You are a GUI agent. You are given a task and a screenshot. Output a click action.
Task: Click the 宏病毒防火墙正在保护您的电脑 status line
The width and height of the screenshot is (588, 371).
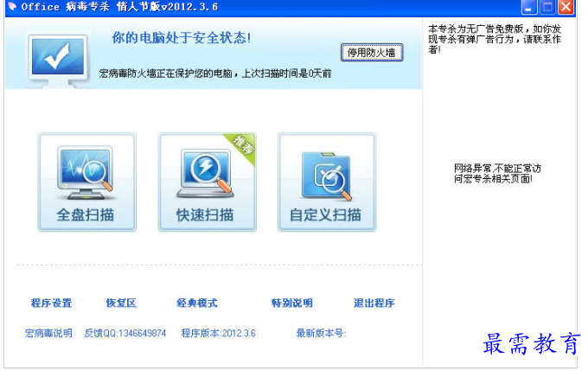[x=214, y=74]
